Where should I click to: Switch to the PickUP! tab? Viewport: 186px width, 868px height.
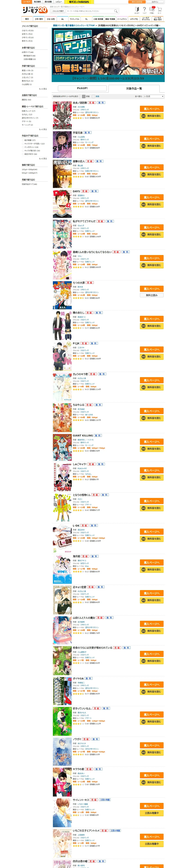82,88
